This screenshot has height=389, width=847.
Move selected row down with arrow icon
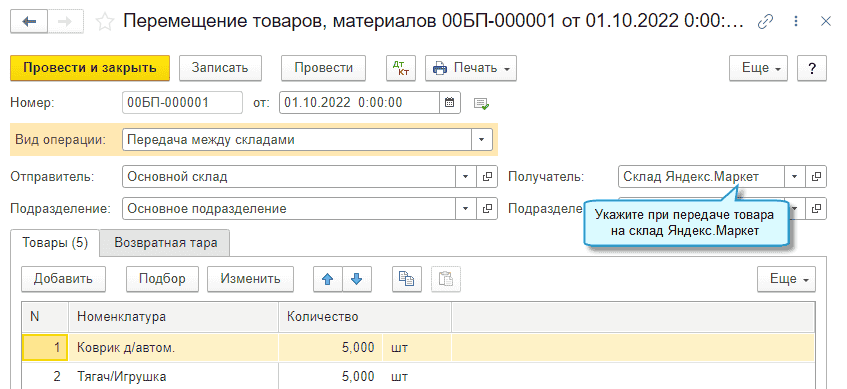click(355, 279)
